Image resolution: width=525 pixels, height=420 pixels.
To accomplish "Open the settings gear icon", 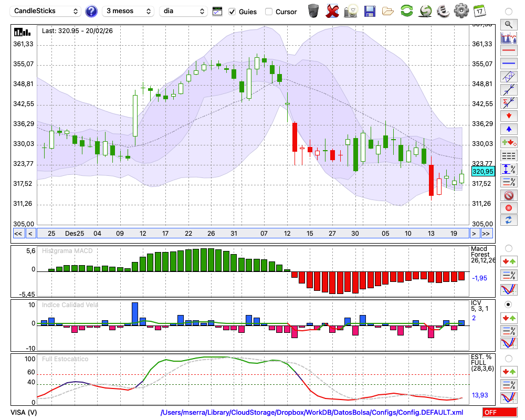I will 461,10.
